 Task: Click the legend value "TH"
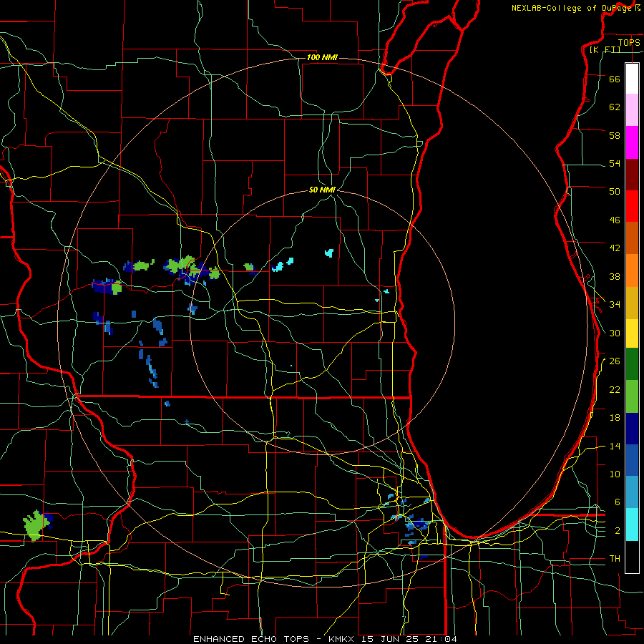(615, 559)
